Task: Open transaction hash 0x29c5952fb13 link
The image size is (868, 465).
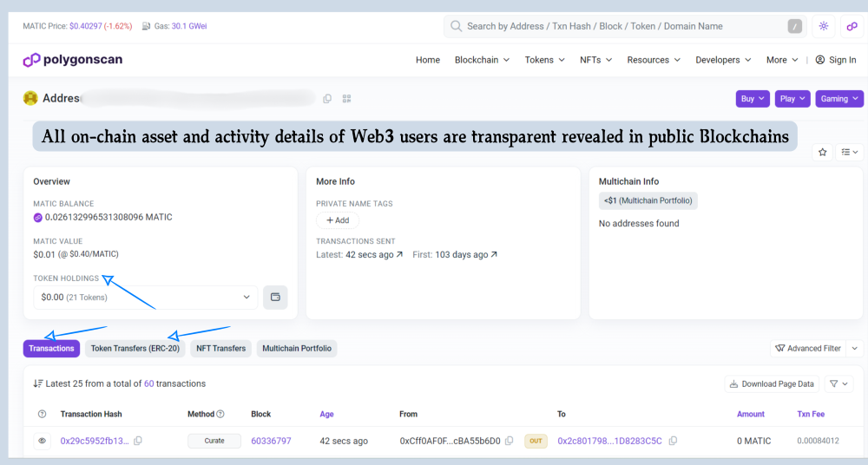Action: coord(95,442)
